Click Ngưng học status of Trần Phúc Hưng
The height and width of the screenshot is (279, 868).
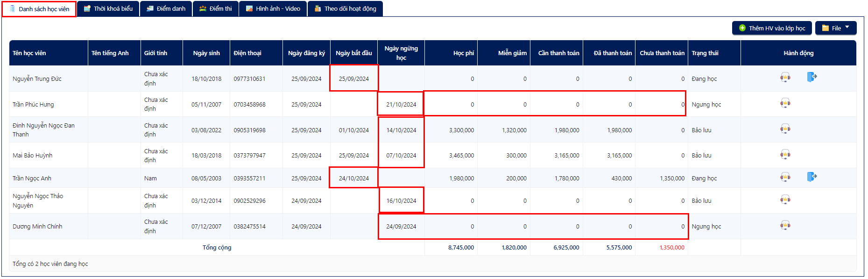coord(706,104)
